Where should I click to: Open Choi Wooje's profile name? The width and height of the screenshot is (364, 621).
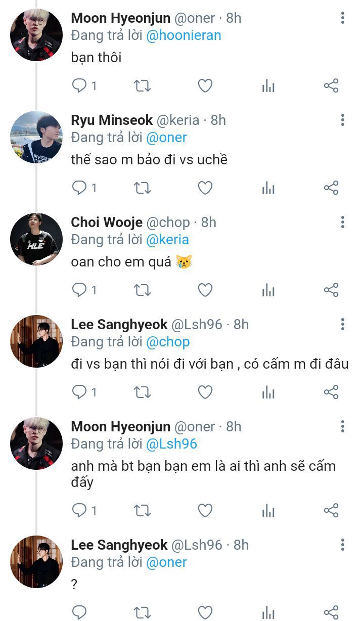107,223
